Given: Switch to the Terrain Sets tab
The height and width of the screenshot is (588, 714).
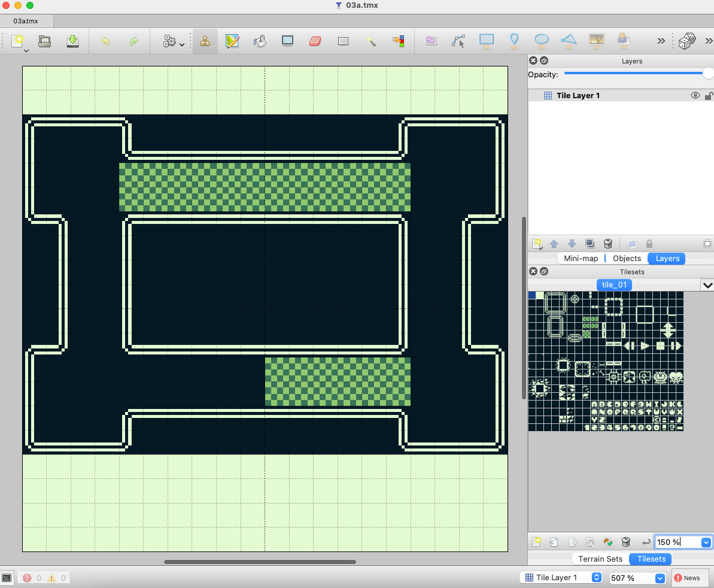Looking at the screenshot, I should point(600,559).
